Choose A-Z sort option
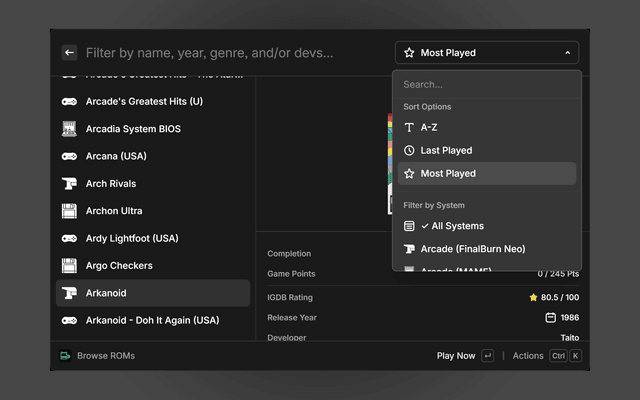 487,127
